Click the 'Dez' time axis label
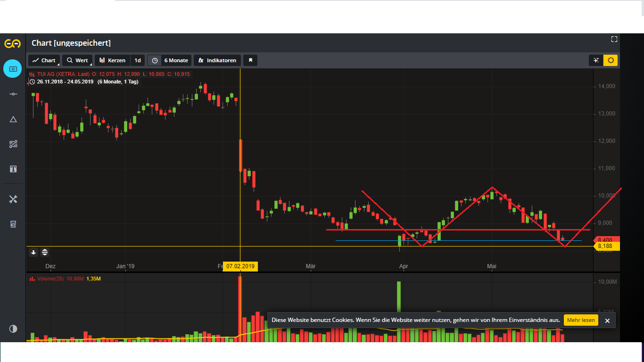Viewport: 644px width, 362px height. (50, 266)
